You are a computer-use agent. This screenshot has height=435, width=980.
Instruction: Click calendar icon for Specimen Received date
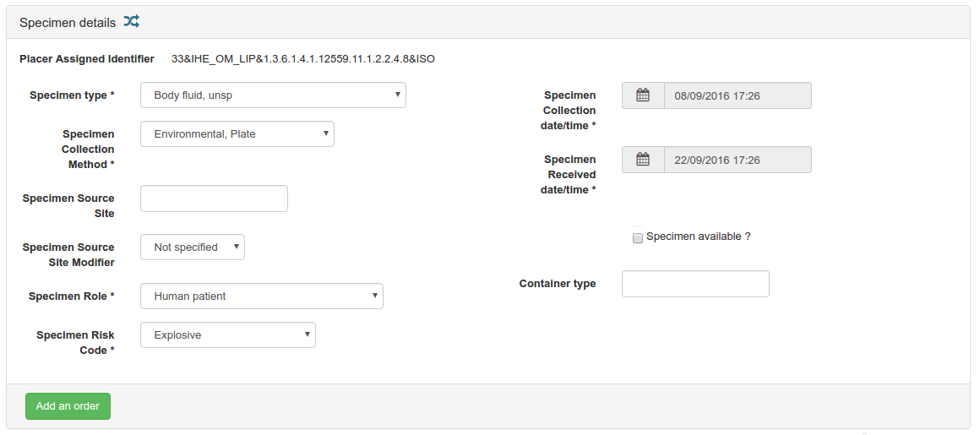643,160
